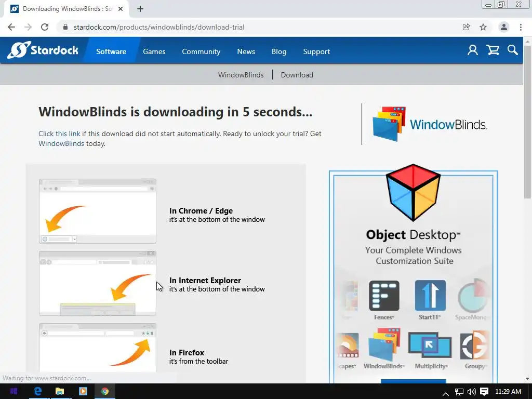
Task: Open the shopping cart icon
Action: [493, 50]
